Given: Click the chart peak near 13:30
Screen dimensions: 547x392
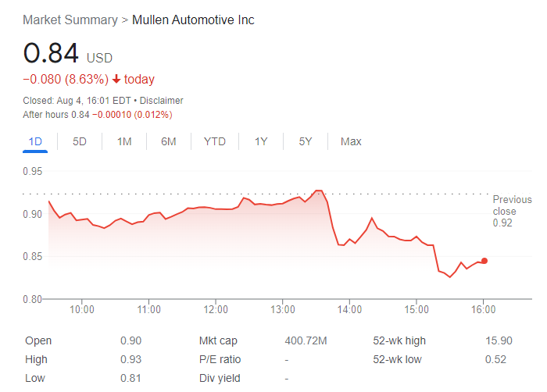Looking at the screenshot, I should tap(317, 190).
